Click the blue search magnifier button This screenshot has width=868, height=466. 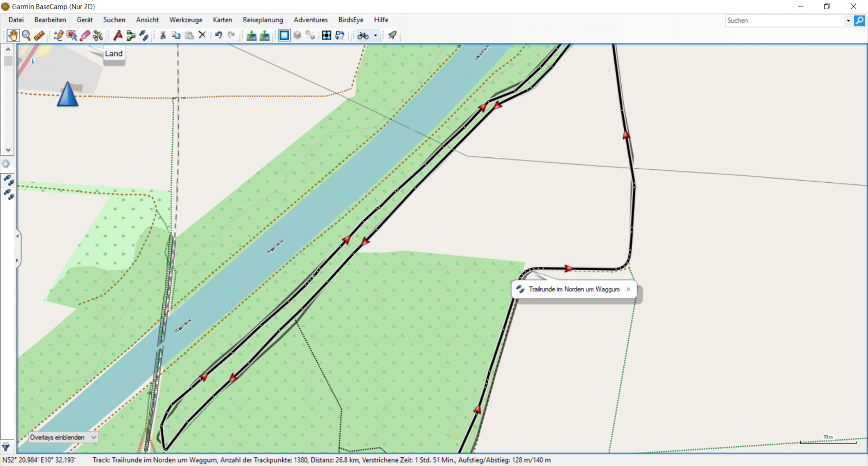click(859, 21)
